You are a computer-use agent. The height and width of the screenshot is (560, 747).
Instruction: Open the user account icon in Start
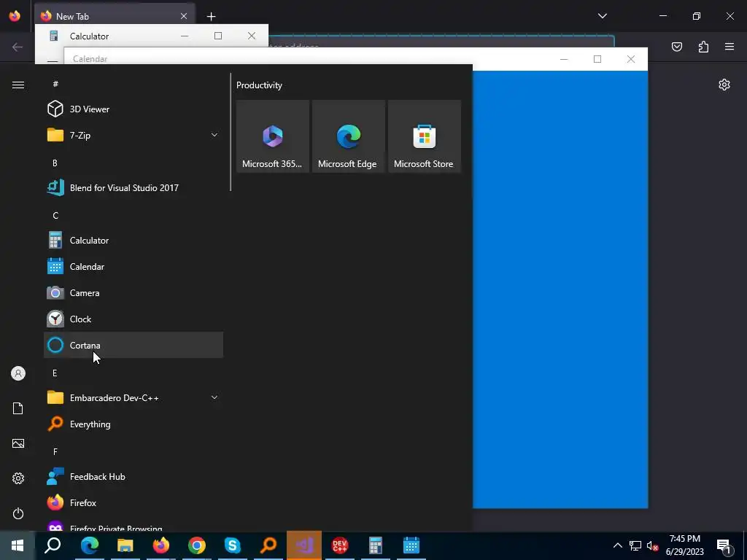click(x=18, y=373)
